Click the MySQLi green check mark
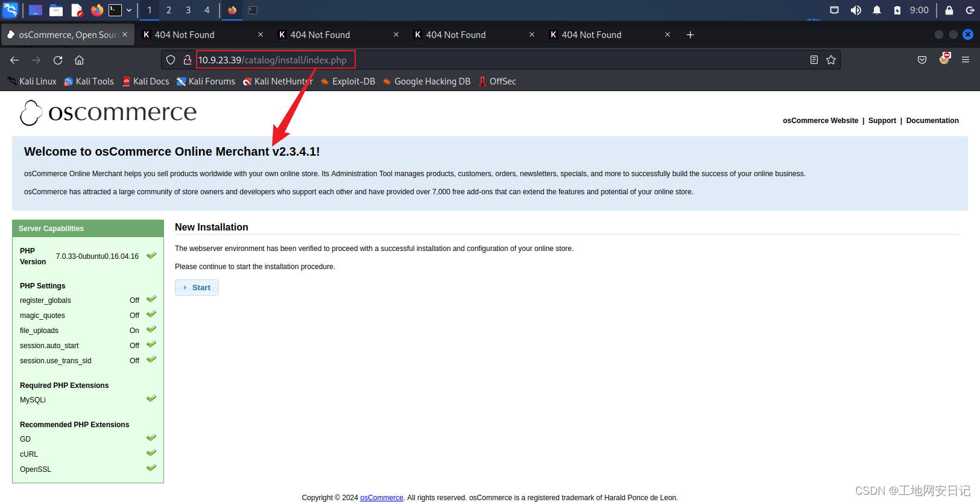 [151, 398]
